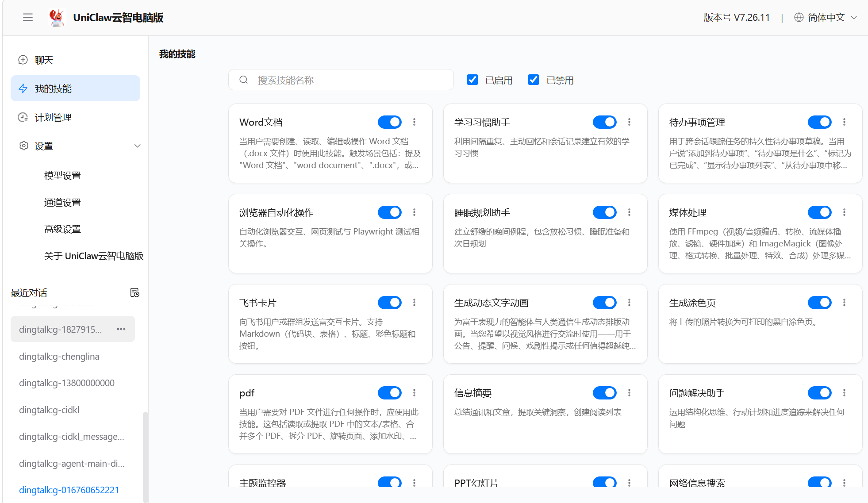Uncheck the 已启用 filter checkbox
Screen dimensions: 868x503
coord(472,80)
